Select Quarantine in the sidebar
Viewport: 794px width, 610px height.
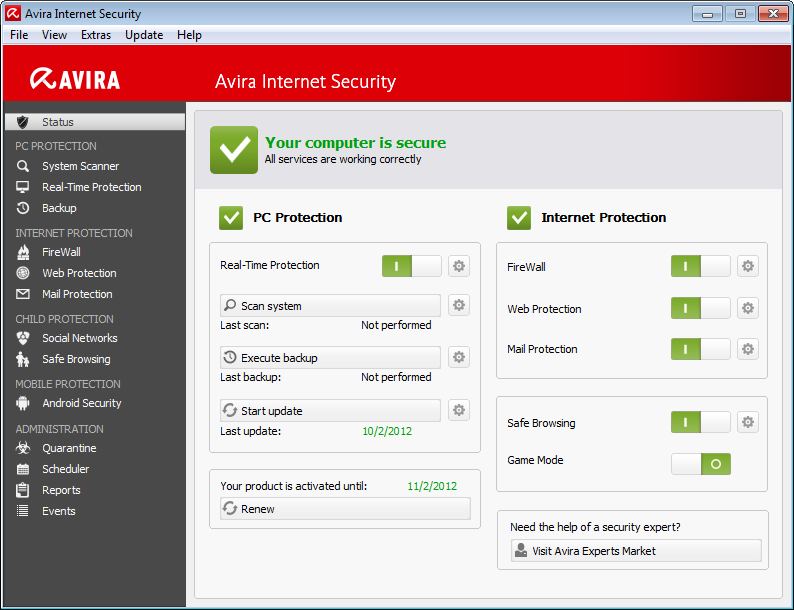(69, 448)
